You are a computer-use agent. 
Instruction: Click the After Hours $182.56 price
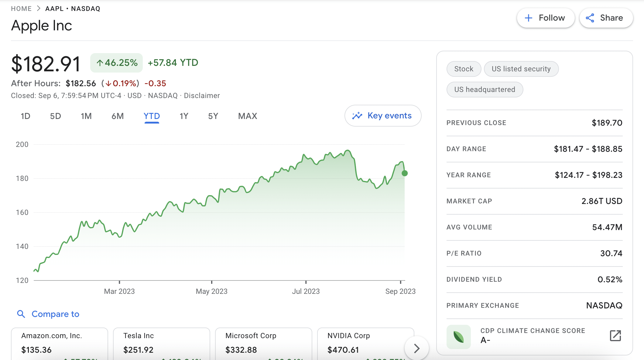point(81,83)
